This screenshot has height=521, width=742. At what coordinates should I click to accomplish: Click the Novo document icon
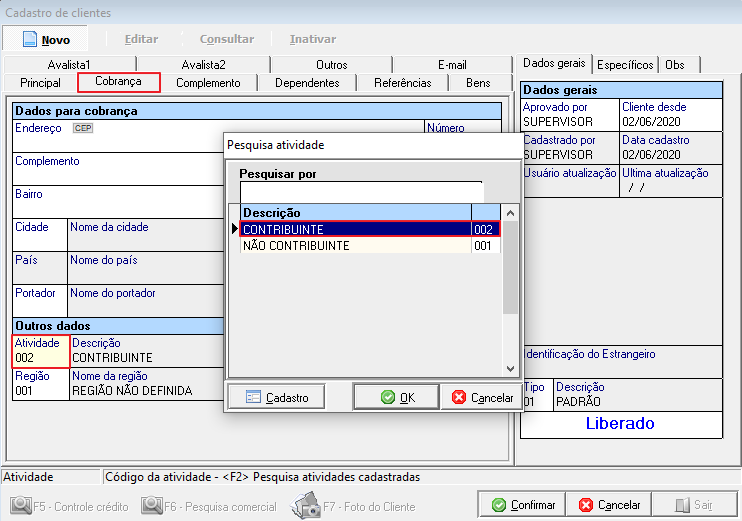click(x=26, y=39)
